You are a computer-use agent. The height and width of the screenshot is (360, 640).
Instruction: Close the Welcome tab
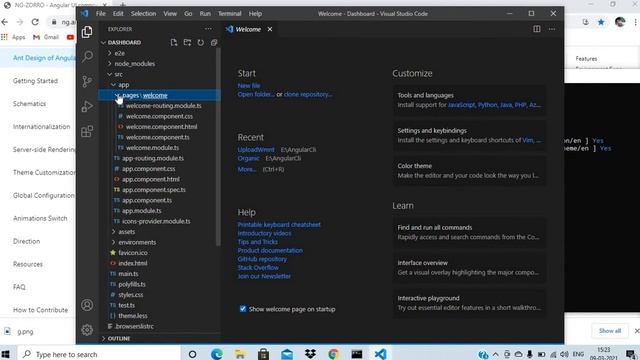[270, 29]
